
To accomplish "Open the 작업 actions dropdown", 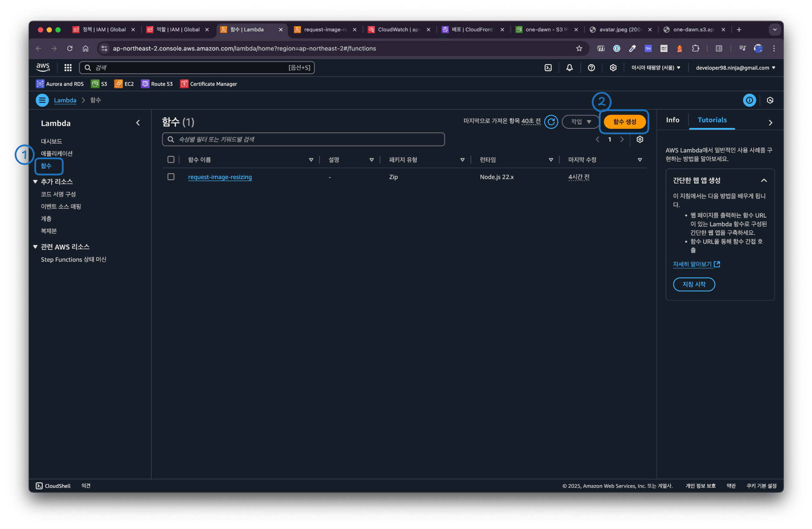I will (x=581, y=122).
